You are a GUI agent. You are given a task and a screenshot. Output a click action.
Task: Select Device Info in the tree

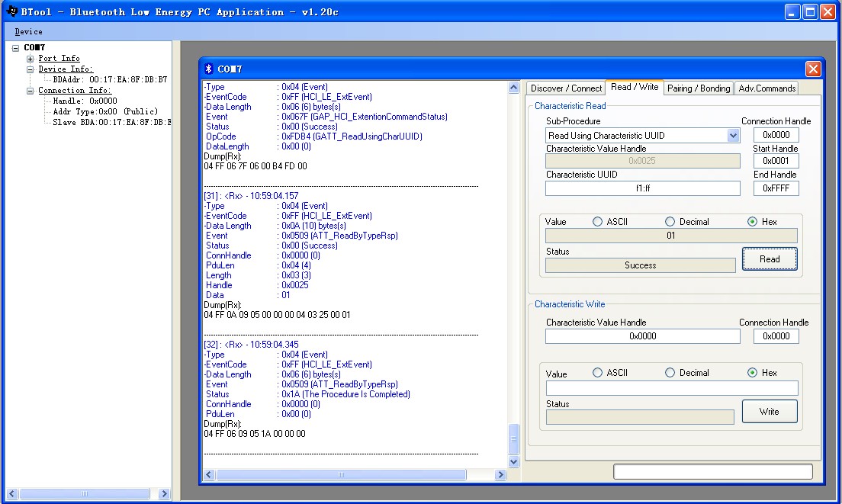click(x=66, y=69)
